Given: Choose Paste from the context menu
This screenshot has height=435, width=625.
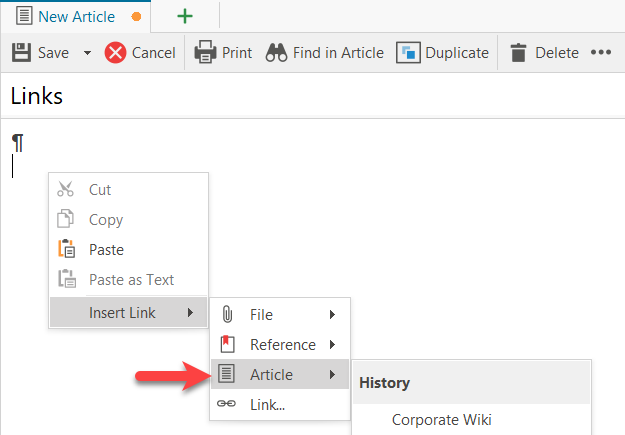Looking at the screenshot, I should 106,250.
